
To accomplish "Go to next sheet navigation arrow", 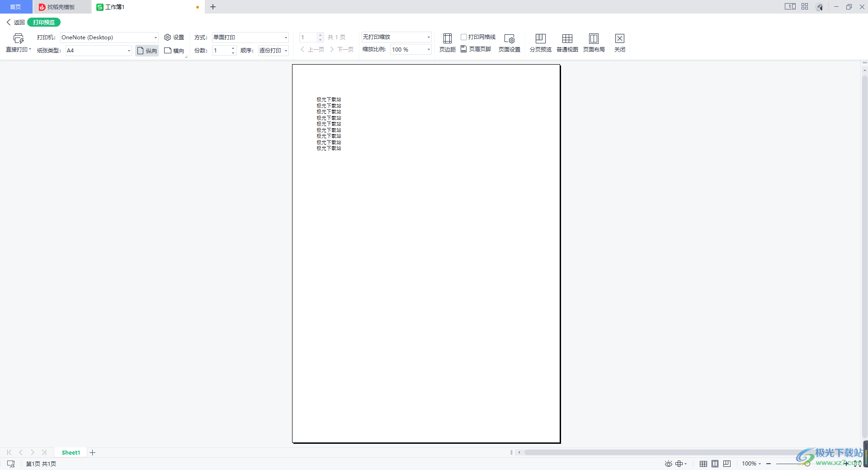I will click(33, 452).
